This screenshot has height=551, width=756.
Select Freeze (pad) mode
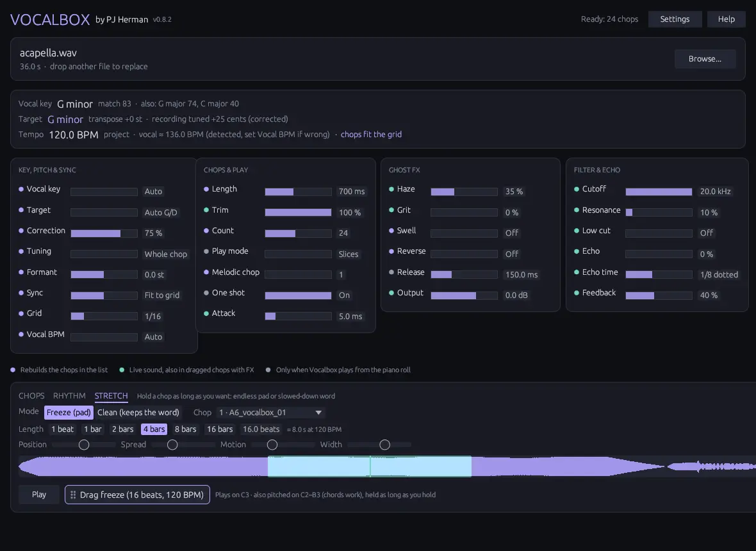coord(69,413)
